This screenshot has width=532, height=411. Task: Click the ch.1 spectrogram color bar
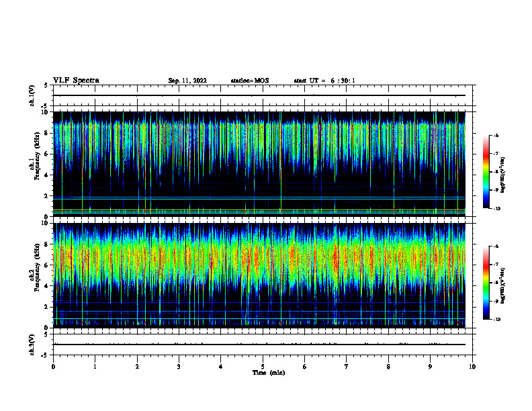coord(486,172)
